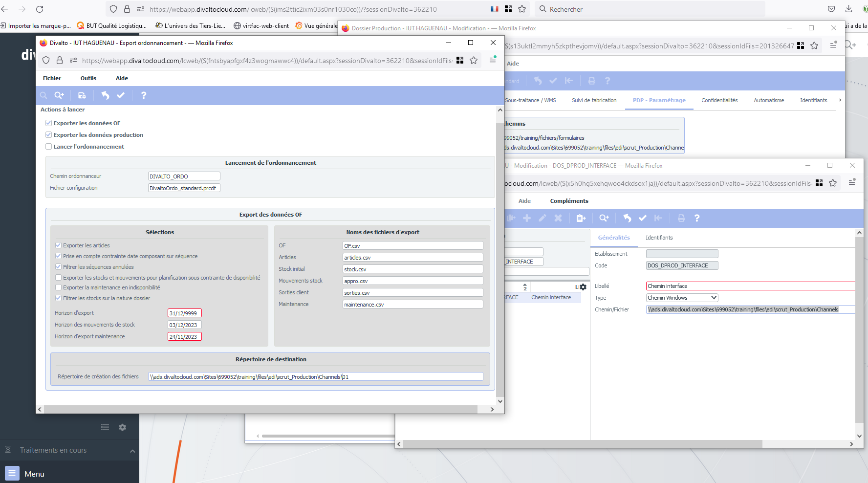Viewport: 868px width, 483px height.
Task: Click the delete X icon in the DOS_DPROD_INTERFACE toolbar
Action: (x=558, y=218)
